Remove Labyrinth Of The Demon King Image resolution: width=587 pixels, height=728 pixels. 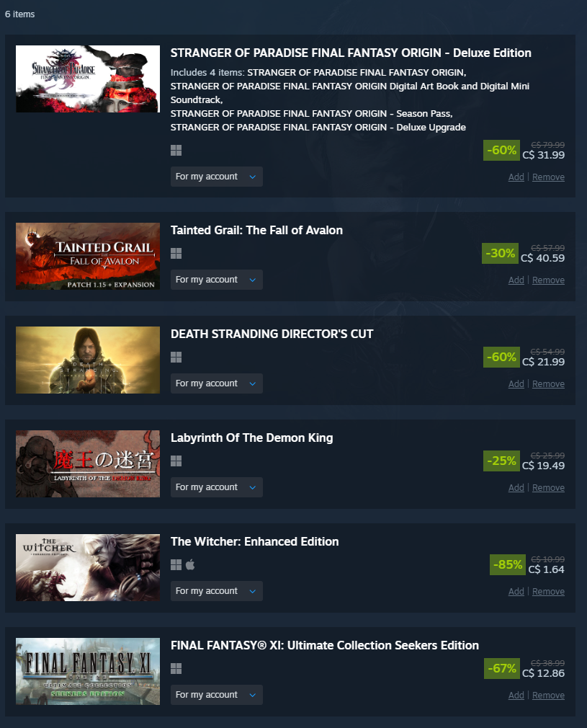point(548,488)
